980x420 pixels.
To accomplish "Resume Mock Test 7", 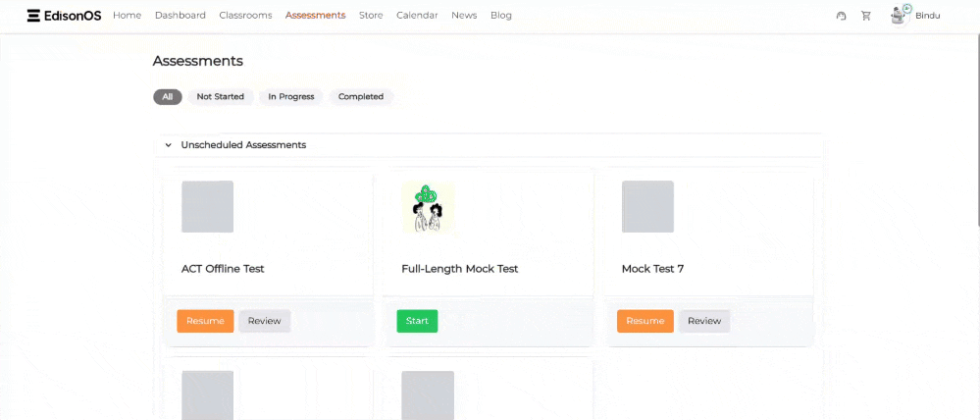I will pyautogui.click(x=645, y=321).
